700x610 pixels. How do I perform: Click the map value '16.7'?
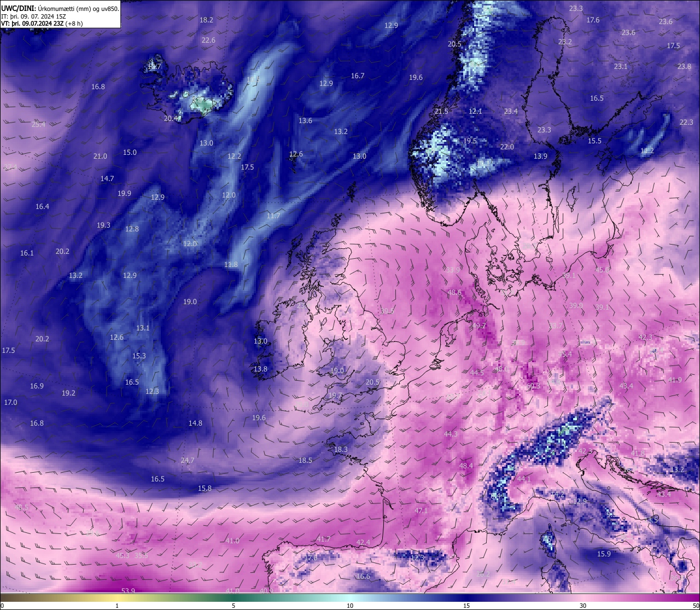tap(357, 75)
